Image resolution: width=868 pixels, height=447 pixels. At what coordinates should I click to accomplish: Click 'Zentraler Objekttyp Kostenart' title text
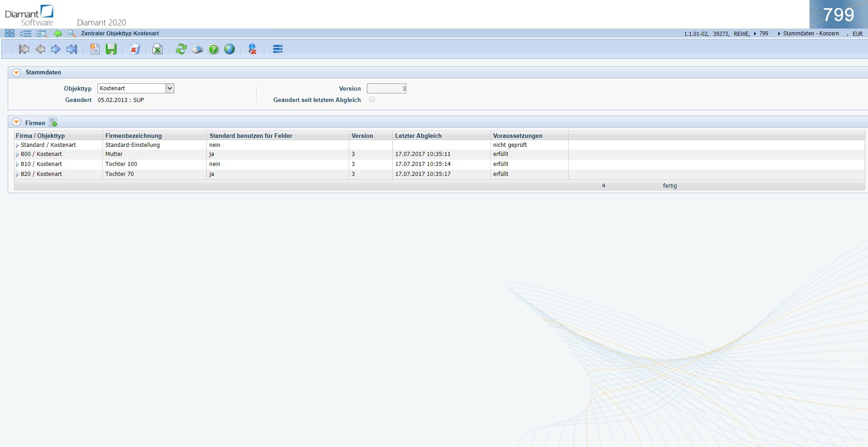(x=120, y=34)
